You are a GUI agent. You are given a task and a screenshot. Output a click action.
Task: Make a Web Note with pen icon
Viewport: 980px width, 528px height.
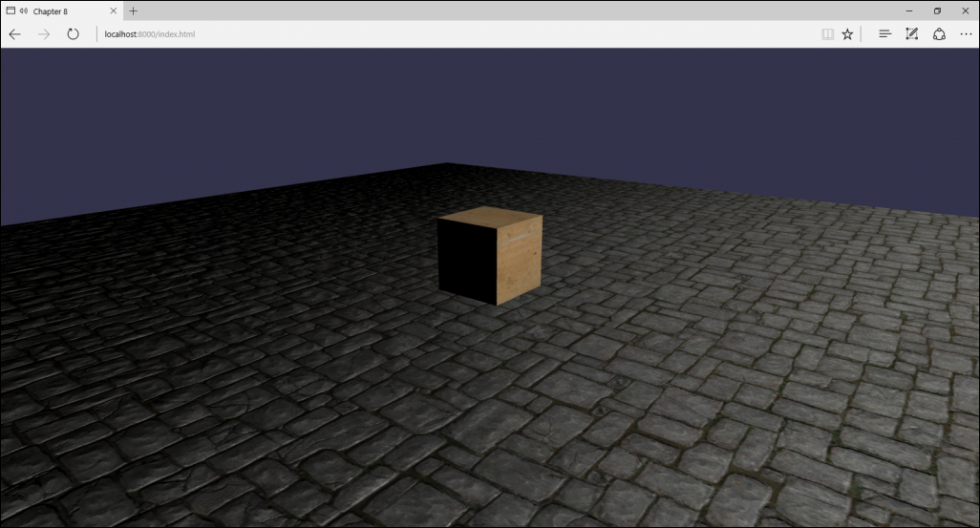(911, 34)
